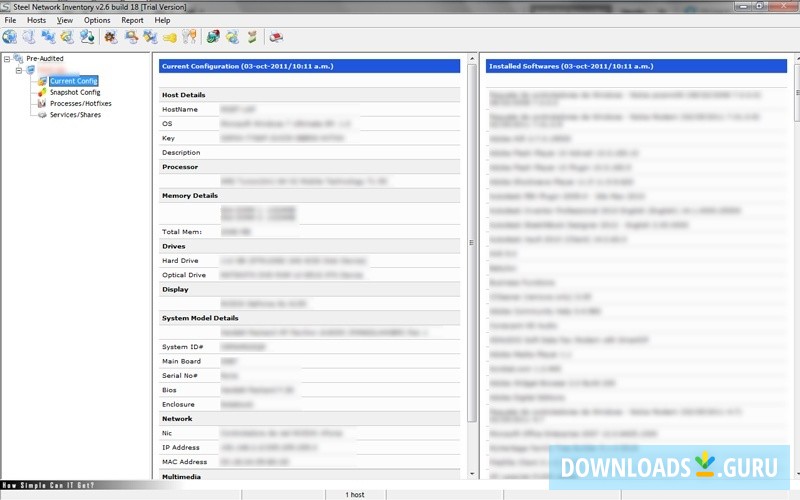Open the File menu

[x=10, y=20]
